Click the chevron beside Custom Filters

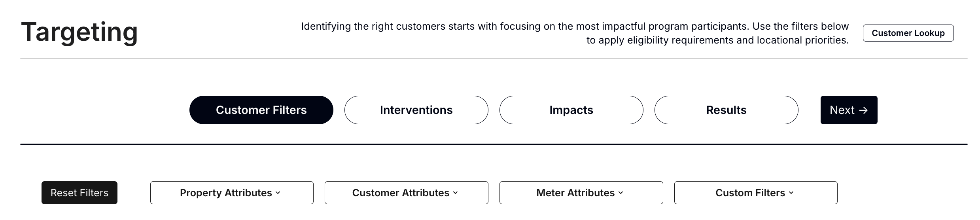[x=791, y=193]
